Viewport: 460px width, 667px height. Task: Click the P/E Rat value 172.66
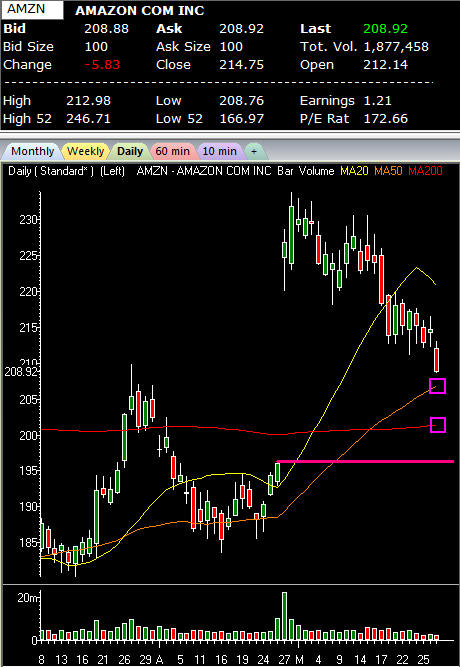coord(386,119)
